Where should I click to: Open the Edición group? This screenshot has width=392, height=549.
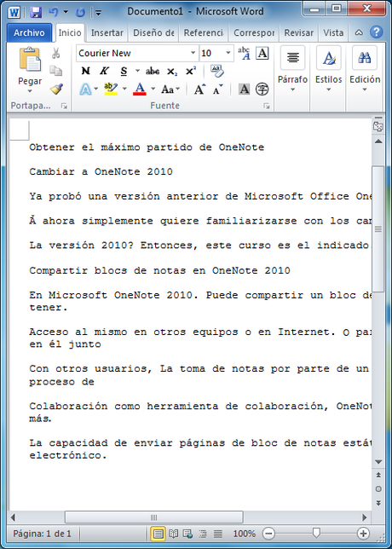tap(365, 70)
